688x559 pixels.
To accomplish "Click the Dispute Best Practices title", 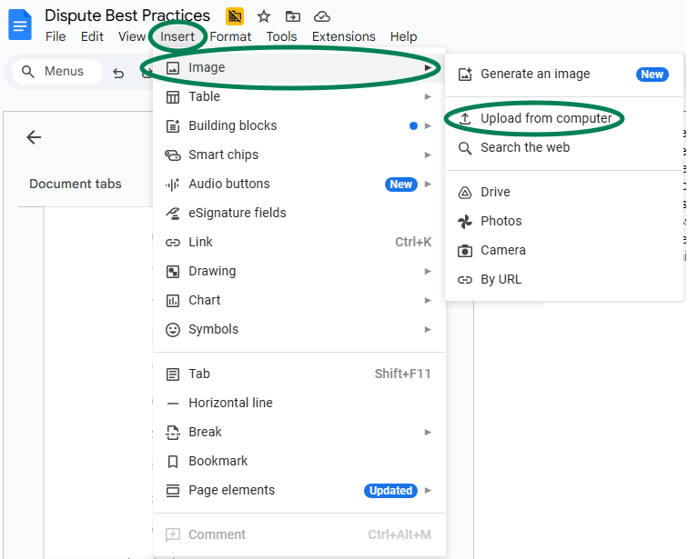I will coord(127,16).
